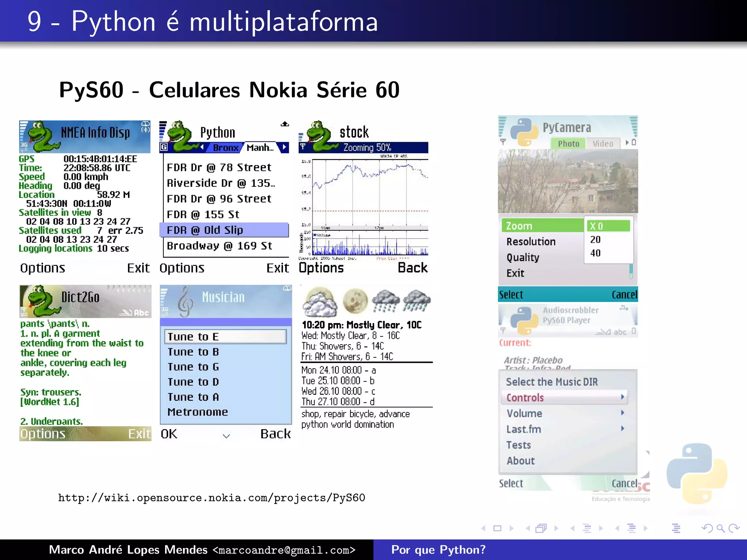Click the PyCamera Python logo icon
This screenshot has width=747, height=560.
click(524, 132)
